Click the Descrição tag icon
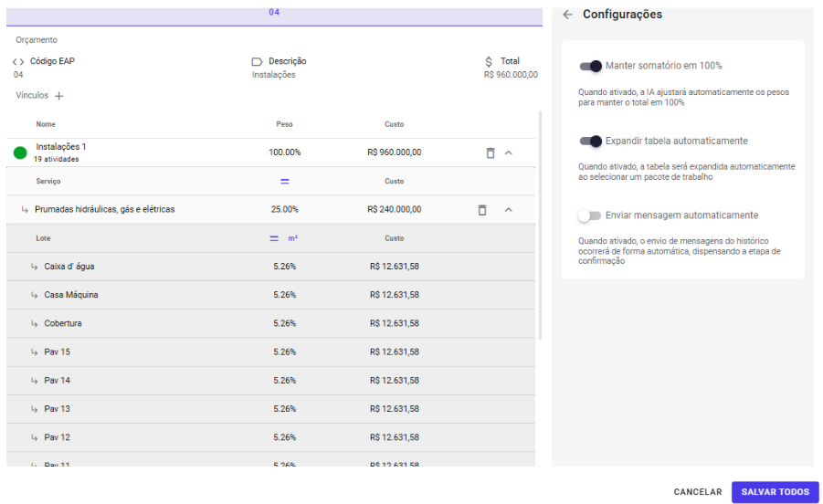823x504 pixels. point(257,62)
